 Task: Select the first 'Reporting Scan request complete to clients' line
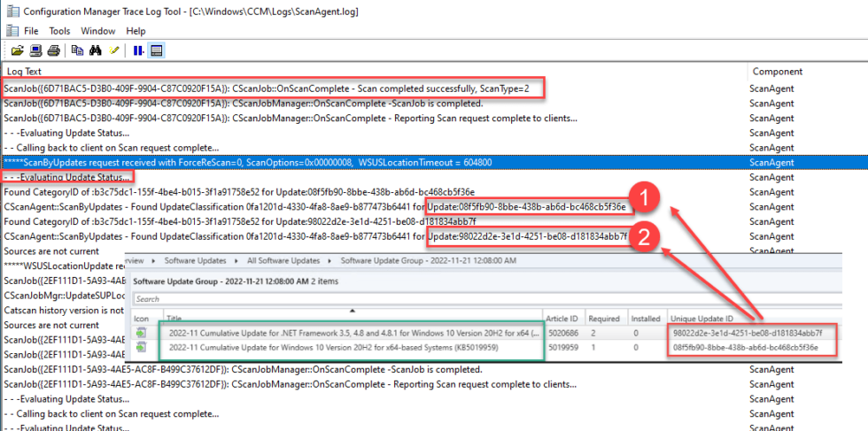291,118
